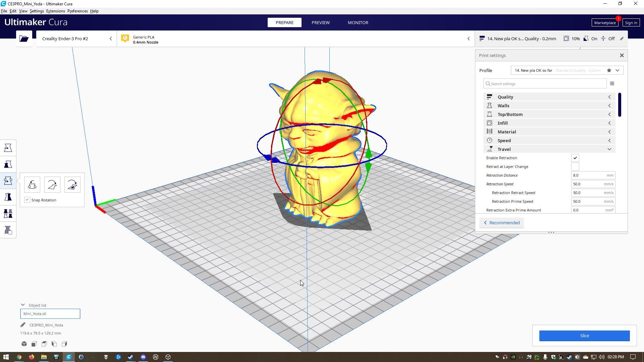The image size is (644, 362).
Task: Switch to the 3D view cube icon
Action: pos(24,344)
